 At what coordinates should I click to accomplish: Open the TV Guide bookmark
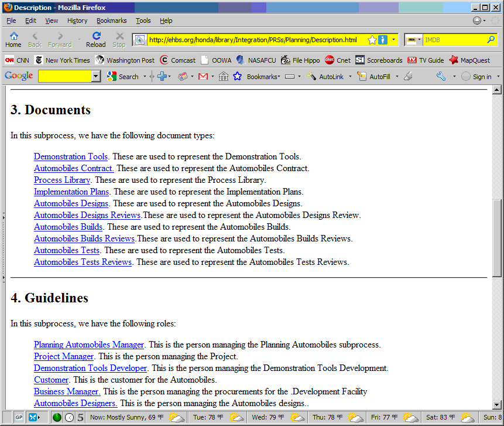[x=426, y=60]
